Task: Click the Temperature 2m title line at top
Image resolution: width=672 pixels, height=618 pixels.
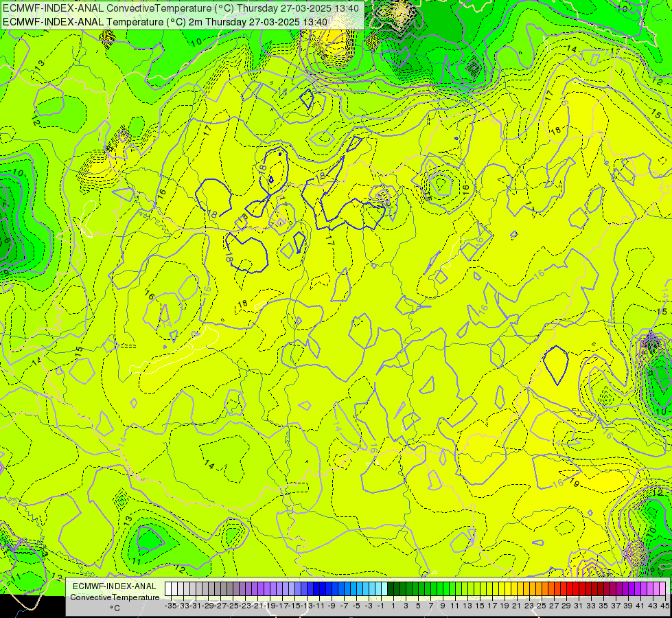Action: pyautogui.click(x=165, y=22)
